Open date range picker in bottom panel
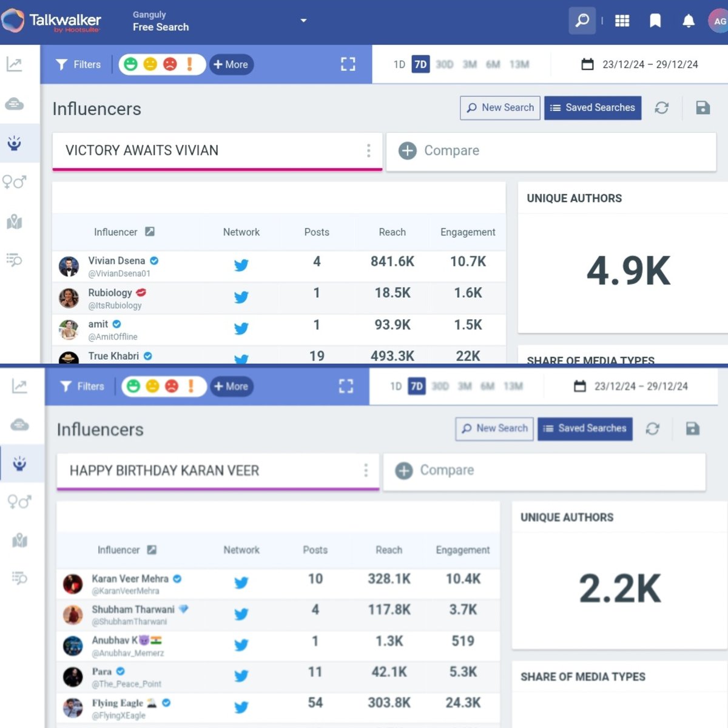The width and height of the screenshot is (728, 728). (631, 386)
